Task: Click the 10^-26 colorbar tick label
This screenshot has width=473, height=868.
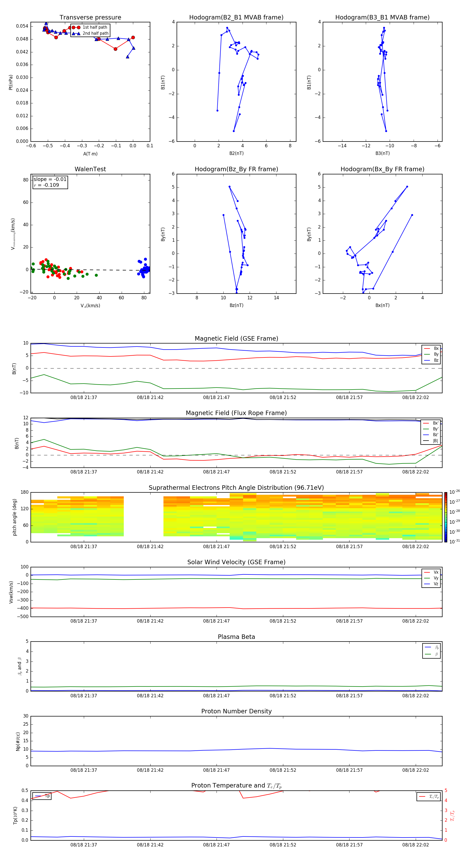Action: (x=455, y=492)
